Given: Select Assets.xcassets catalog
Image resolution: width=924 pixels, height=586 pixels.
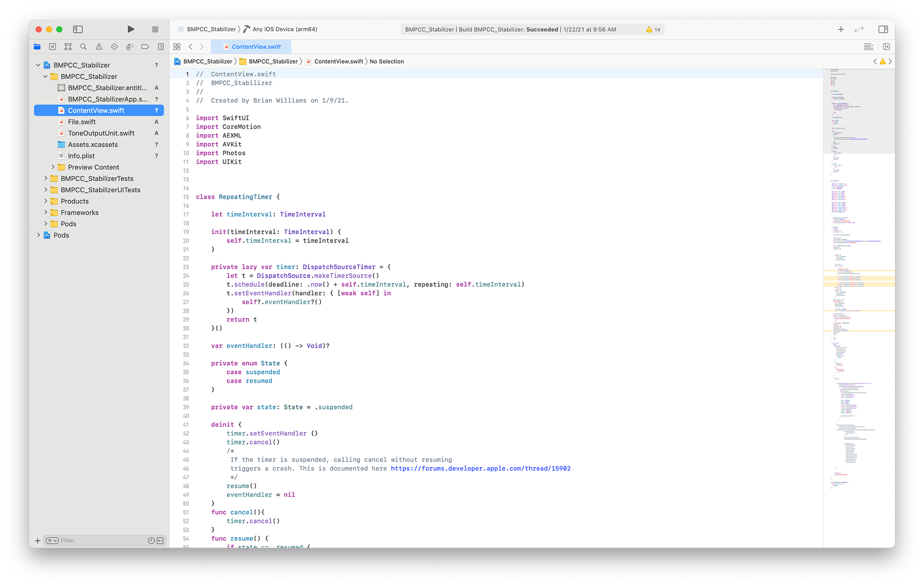Looking at the screenshot, I should tap(99, 144).
